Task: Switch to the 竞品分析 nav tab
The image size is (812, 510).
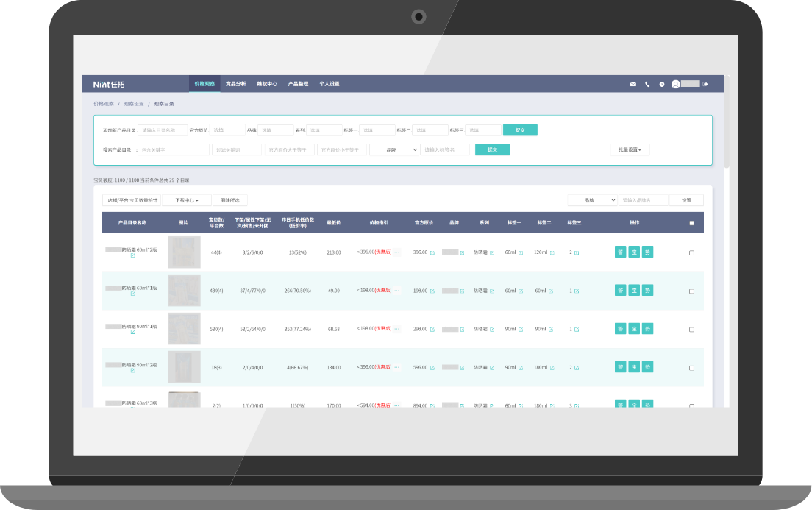Action: click(235, 84)
